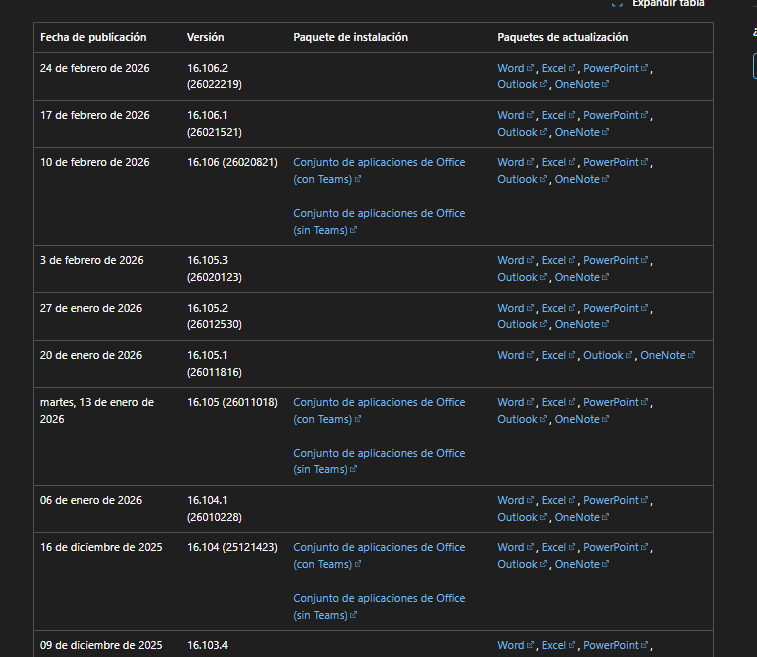Open PowerPoint package for version 16.106.2

pyautogui.click(x=616, y=68)
